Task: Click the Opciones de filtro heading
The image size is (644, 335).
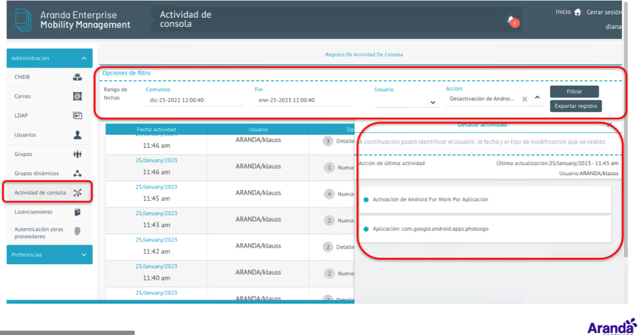Action: pos(127,73)
